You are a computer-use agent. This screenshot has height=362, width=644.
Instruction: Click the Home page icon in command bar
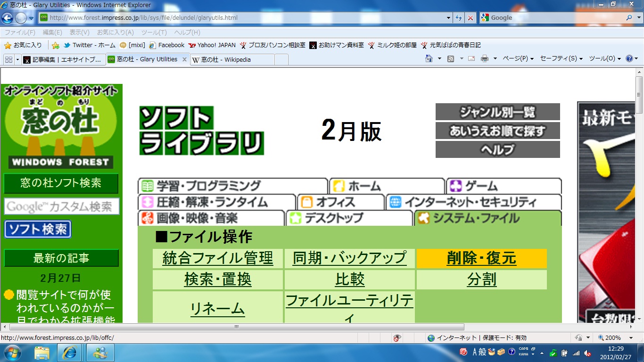(x=429, y=59)
